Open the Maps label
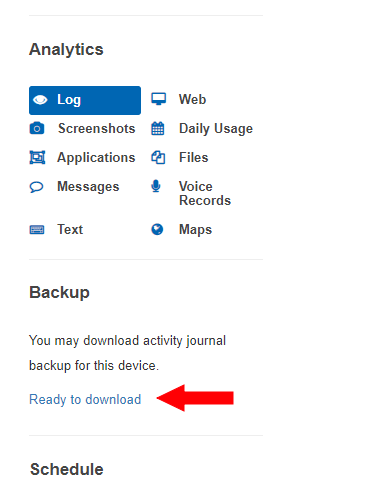 pyautogui.click(x=195, y=230)
